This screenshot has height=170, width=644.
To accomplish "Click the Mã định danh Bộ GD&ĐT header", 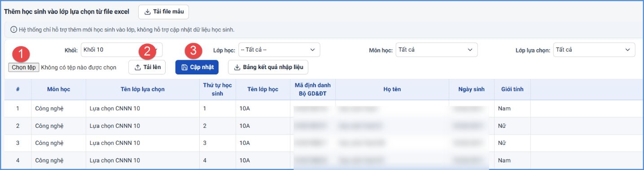I will click(313, 89).
